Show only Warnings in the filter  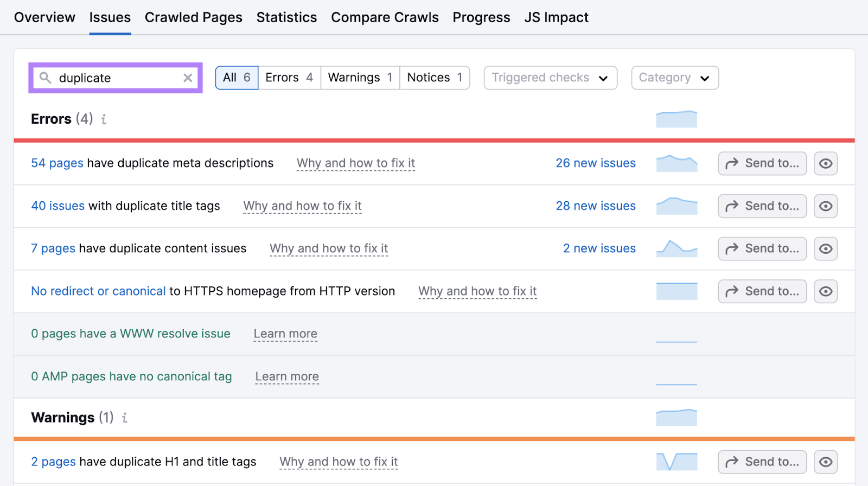[360, 78]
